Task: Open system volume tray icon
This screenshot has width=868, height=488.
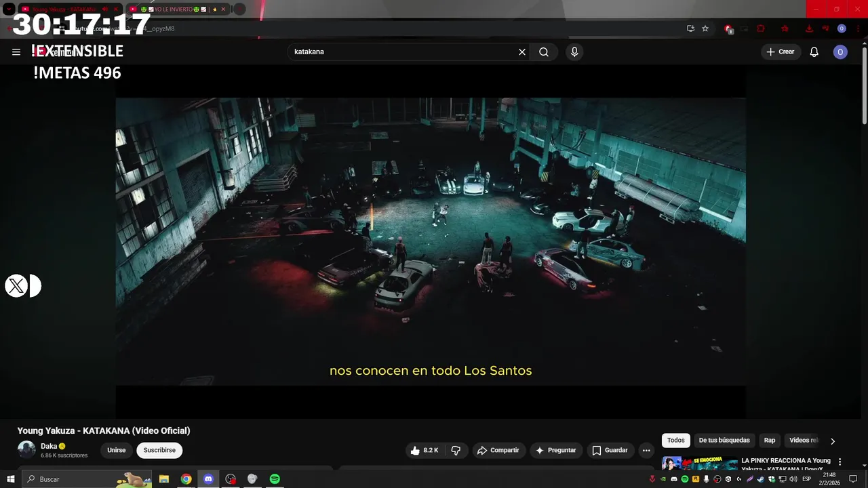Action: coord(793,479)
